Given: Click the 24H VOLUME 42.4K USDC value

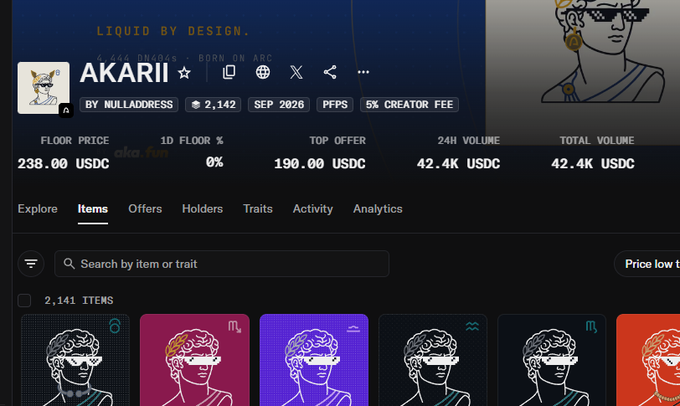Looking at the screenshot, I should pos(458,164).
